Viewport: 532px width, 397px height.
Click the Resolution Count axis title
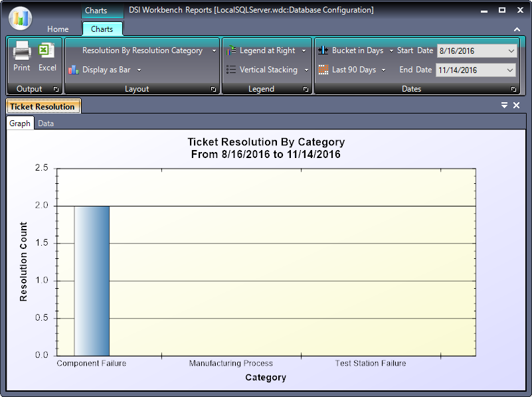23,262
